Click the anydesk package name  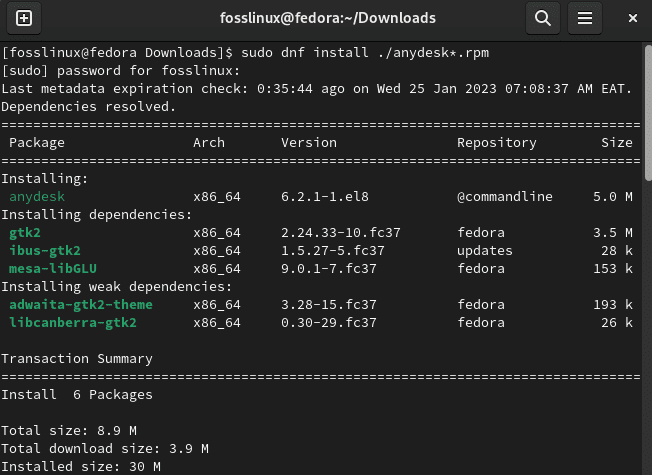click(x=37, y=197)
